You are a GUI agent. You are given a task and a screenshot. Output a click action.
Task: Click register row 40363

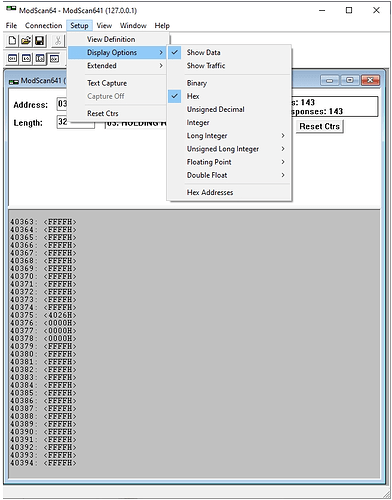point(43,222)
